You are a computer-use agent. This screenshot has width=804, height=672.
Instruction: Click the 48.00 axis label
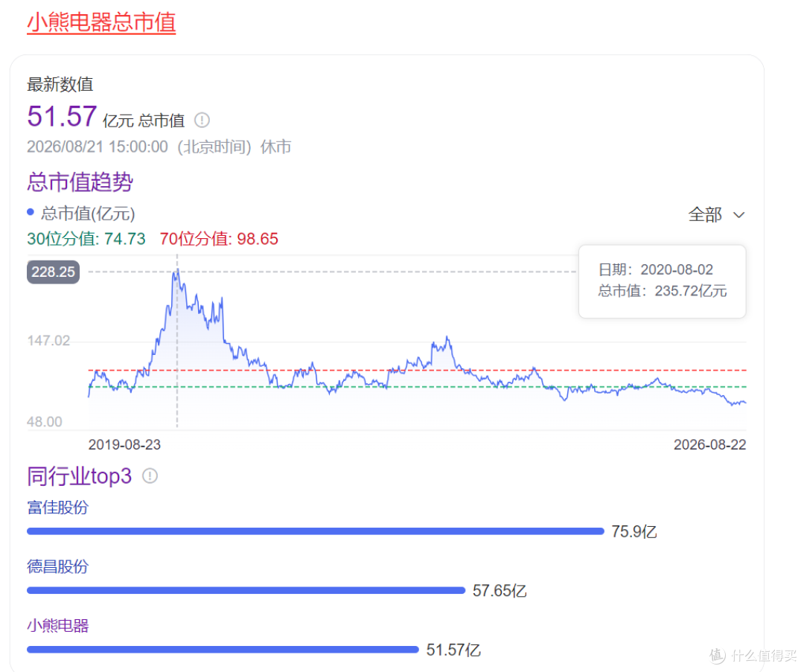coord(44,422)
